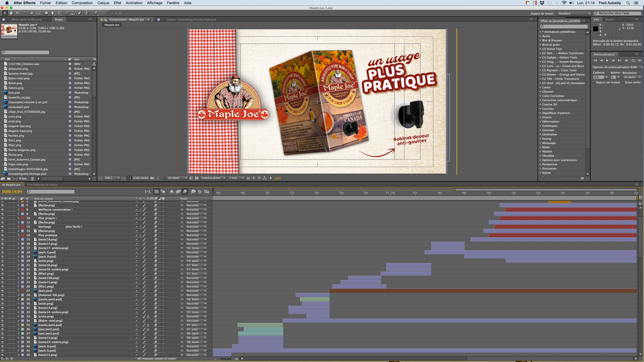
Task: Jump to first frame in preview
Action: click(595, 60)
